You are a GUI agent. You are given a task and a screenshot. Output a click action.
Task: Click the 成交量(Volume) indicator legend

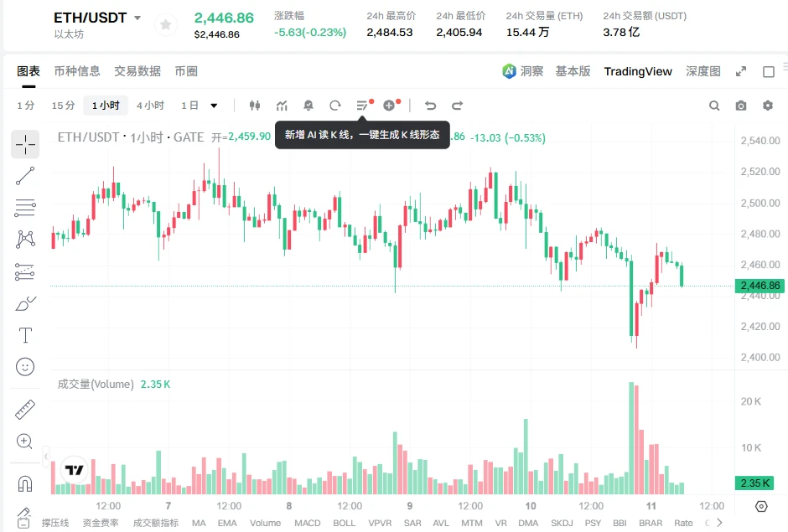coord(96,385)
